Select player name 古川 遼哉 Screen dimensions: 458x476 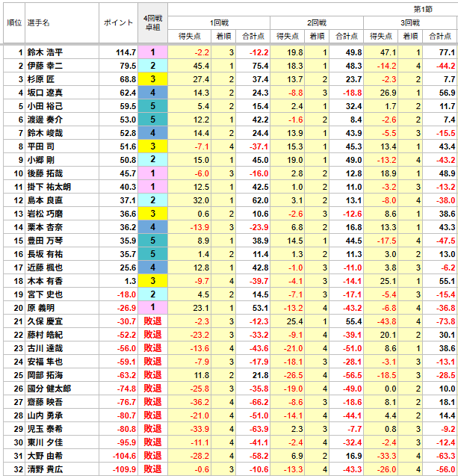(45, 348)
